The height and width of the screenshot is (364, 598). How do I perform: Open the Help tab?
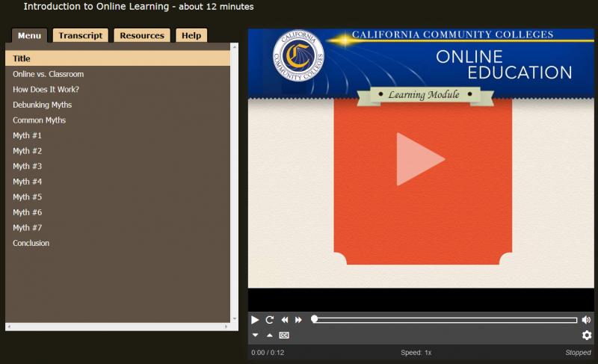tap(191, 35)
